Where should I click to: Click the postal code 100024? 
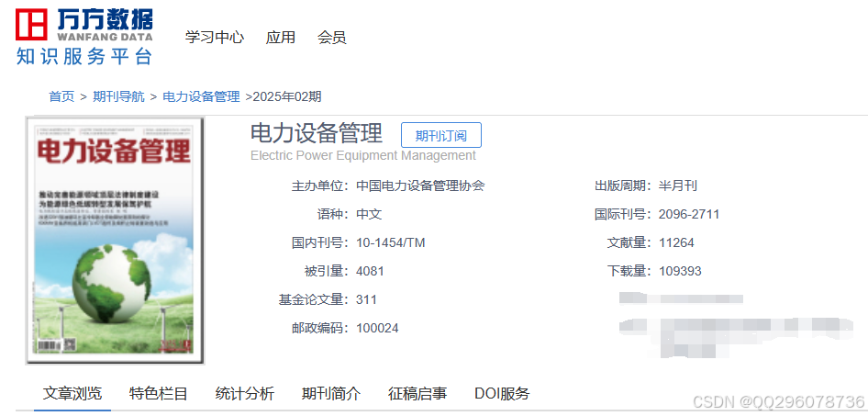(377, 329)
